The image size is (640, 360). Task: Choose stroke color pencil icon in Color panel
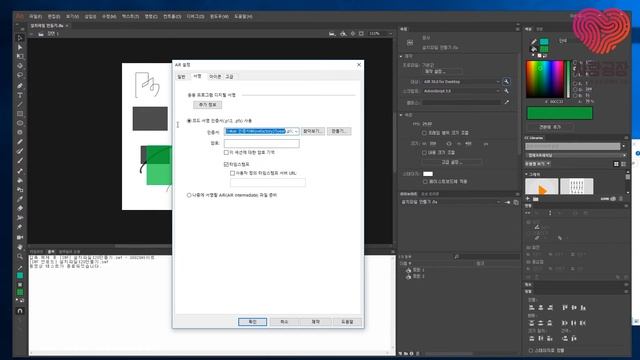click(x=534, y=42)
